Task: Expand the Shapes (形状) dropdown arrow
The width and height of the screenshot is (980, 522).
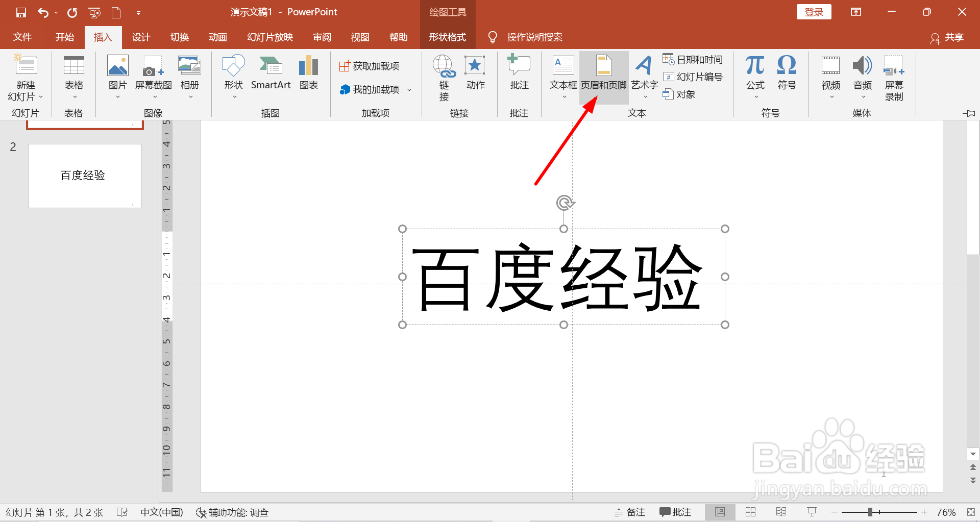Action: click(x=234, y=97)
